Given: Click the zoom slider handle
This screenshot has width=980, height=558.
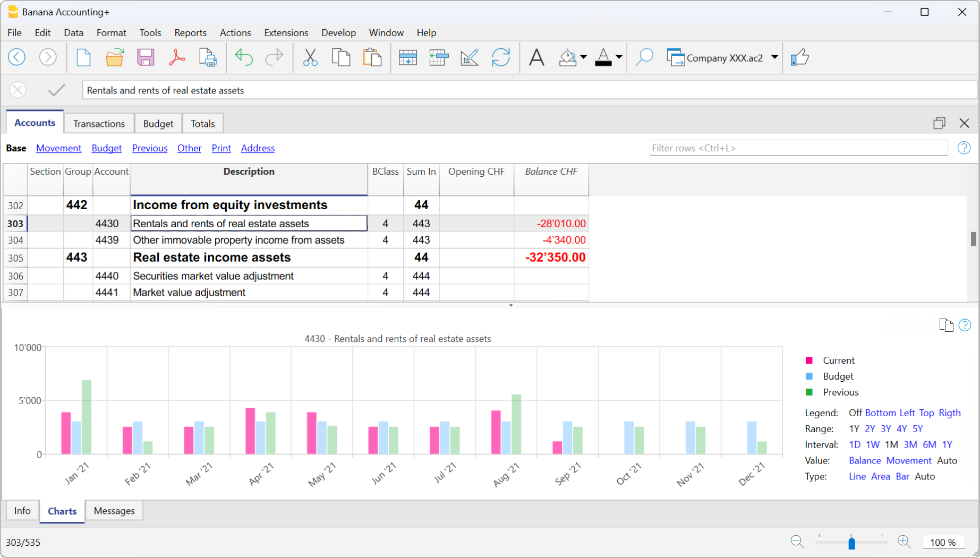Looking at the screenshot, I should 851,543.
